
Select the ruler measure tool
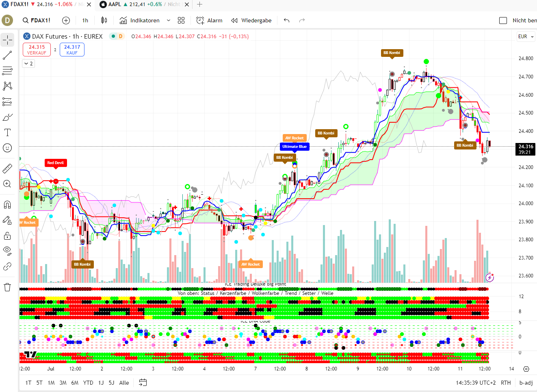7,168
